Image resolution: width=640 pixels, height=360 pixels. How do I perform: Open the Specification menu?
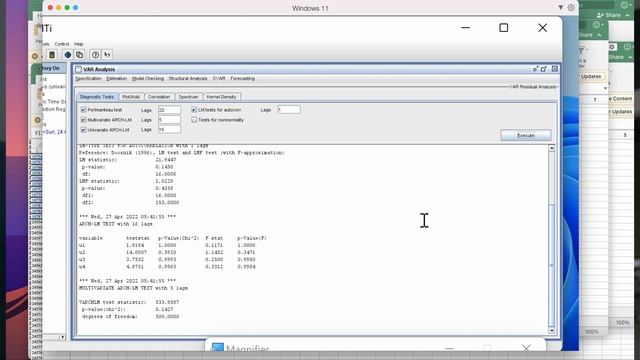click(x=88, y=78)
